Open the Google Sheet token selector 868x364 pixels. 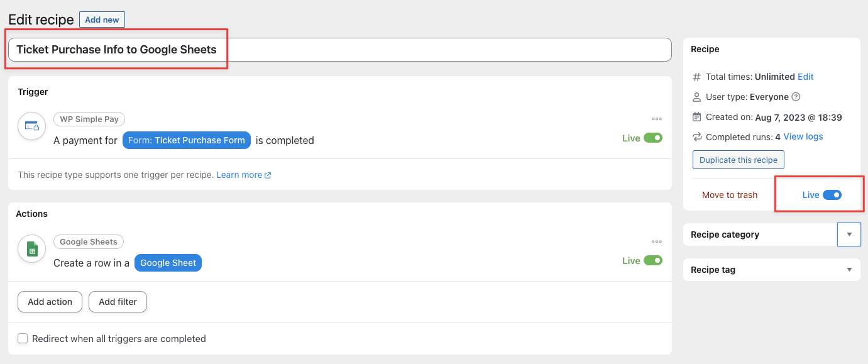pos(168,263)
